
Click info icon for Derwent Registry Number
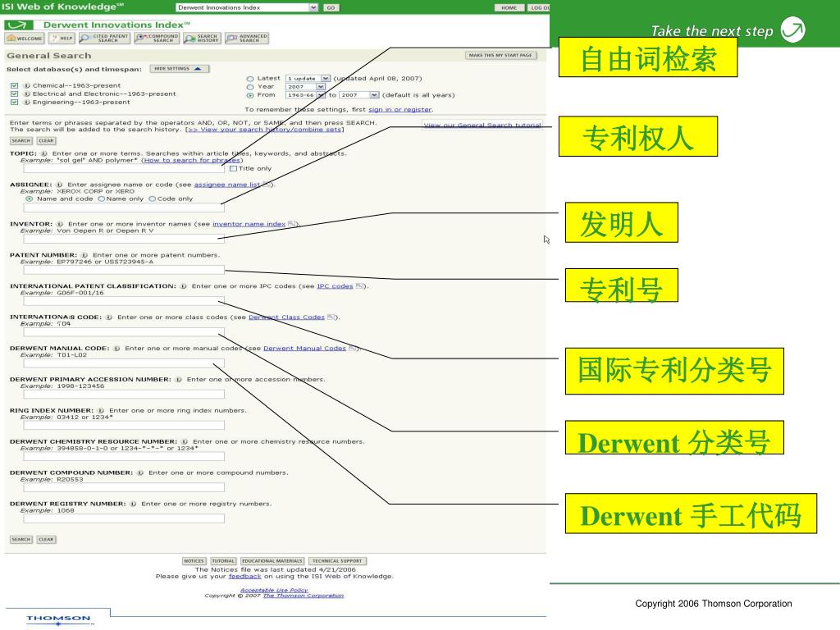pyautogui.click(x=133, y=504)
